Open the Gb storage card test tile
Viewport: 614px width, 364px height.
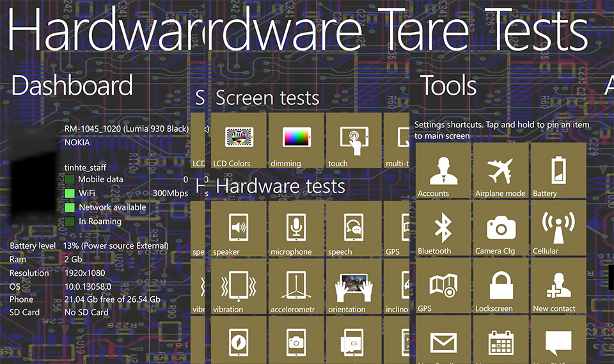354,340
